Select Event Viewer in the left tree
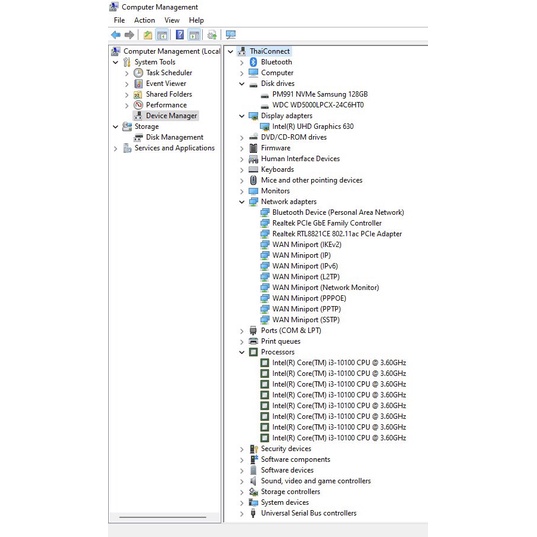 pos(166,84)
